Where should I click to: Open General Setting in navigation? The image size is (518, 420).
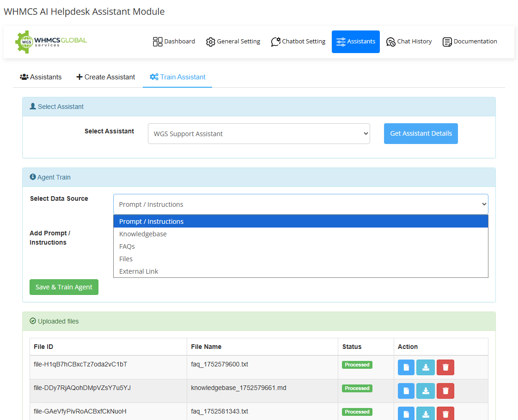(233, 42)
